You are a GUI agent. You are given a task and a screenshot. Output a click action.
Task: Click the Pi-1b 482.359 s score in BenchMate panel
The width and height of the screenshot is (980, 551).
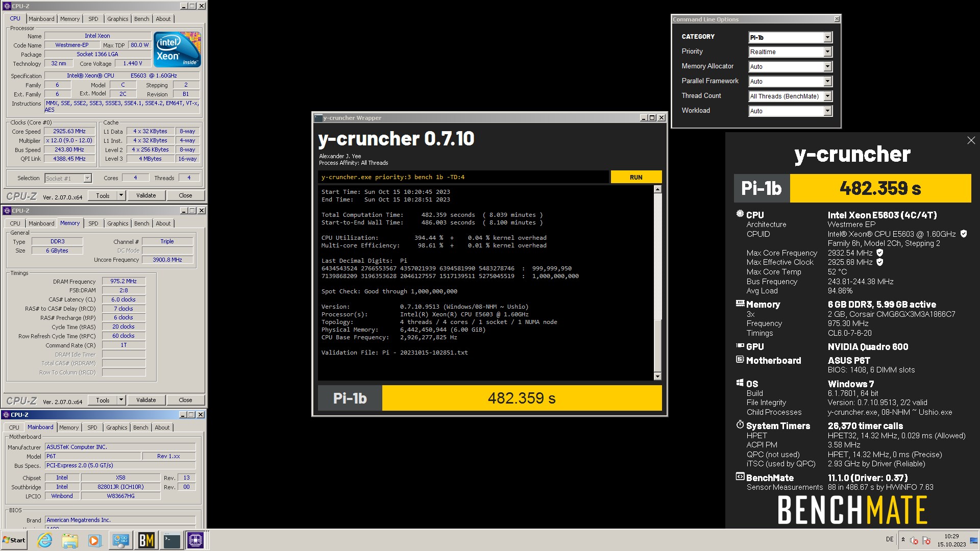click(x=852, y=188)
